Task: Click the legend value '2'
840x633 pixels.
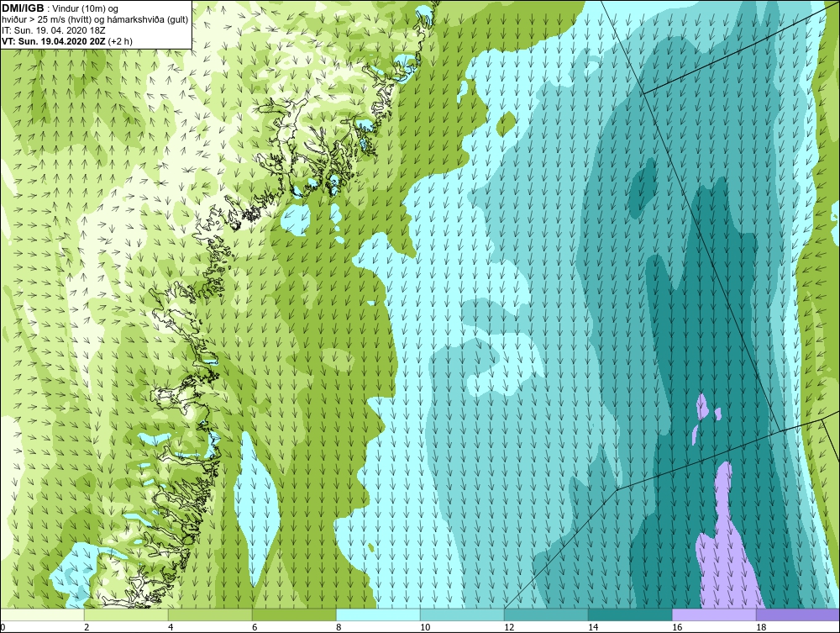Action: [x=87, y=627]
